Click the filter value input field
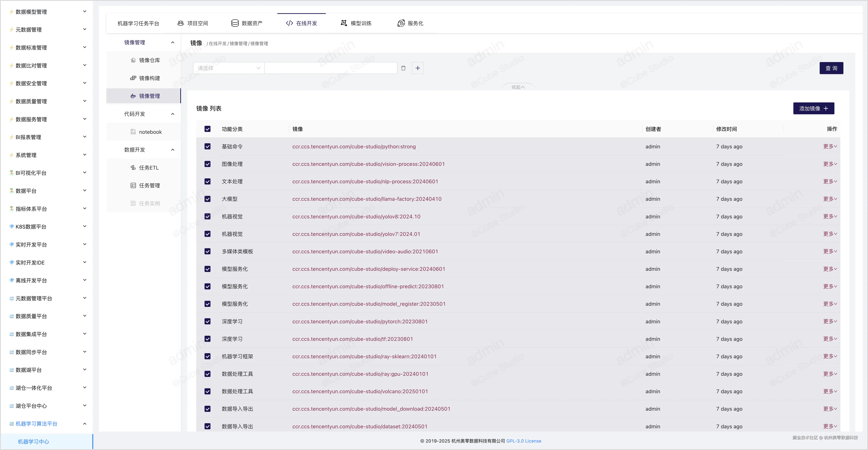 point(331,68)
